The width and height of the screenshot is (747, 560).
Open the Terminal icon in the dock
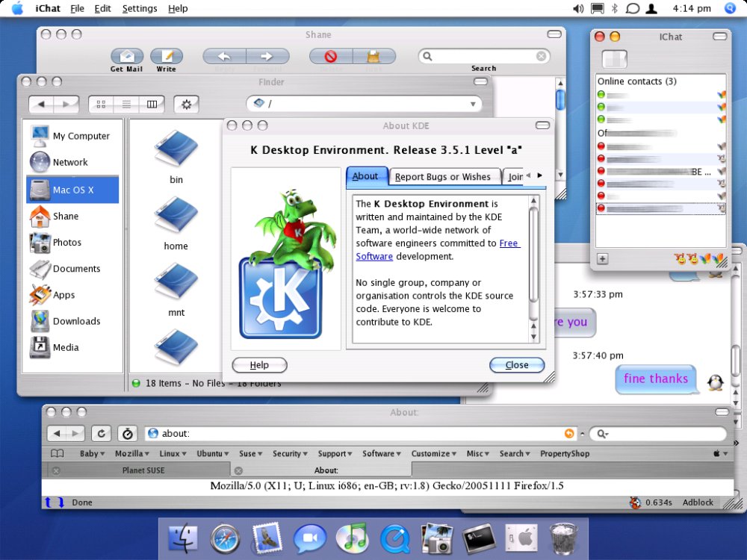click(480, 538)
